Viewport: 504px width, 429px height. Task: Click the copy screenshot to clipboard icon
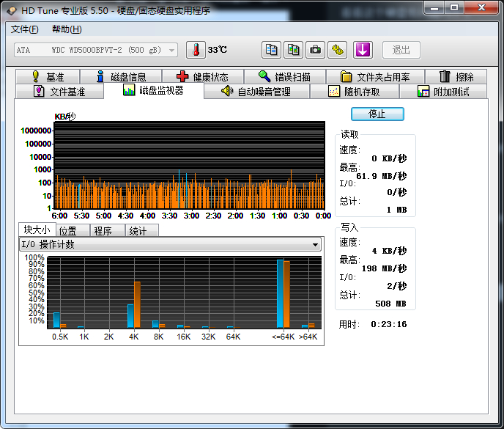293,50
